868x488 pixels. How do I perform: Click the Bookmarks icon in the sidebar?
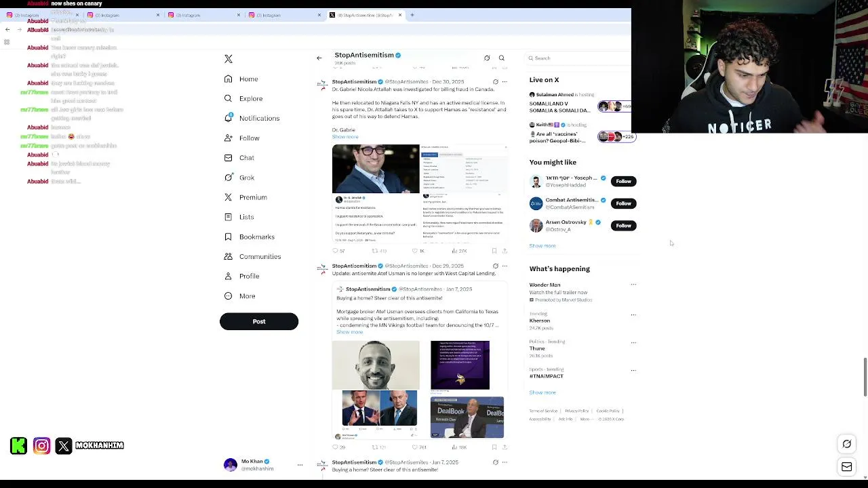(229, 237)
